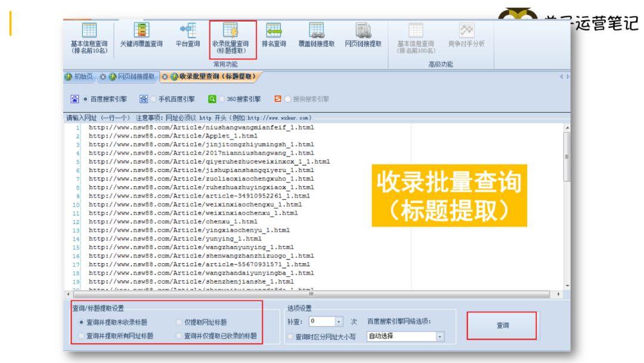Open 关键词覆盖查询 tool
Image resolution: width=644 pixels, height=363 pixels.
pos(141,35)
